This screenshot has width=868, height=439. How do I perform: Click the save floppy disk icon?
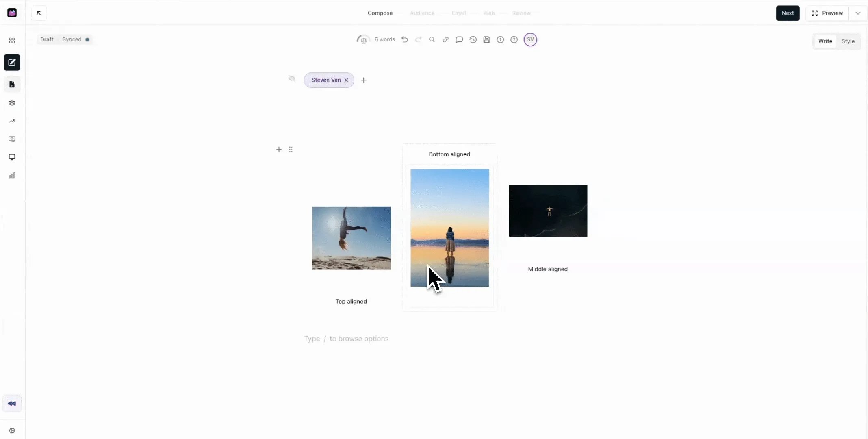pyautogui.click(x=487, y=39)
